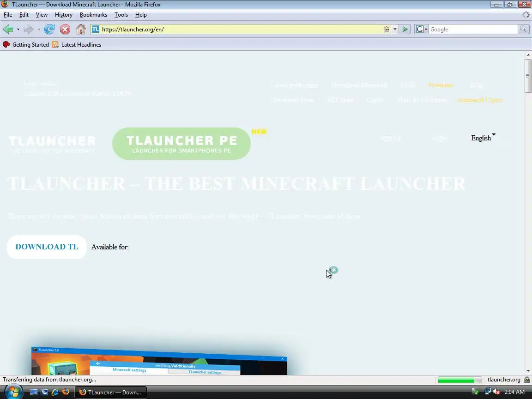
Task: Open the Animated Capes nav link
Action: 479,100
